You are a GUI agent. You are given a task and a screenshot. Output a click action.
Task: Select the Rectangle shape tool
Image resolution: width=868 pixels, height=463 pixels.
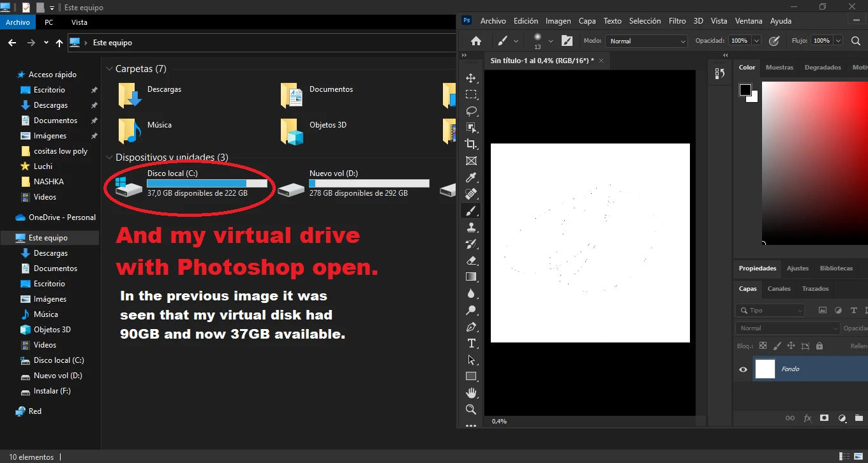(471, 376)
